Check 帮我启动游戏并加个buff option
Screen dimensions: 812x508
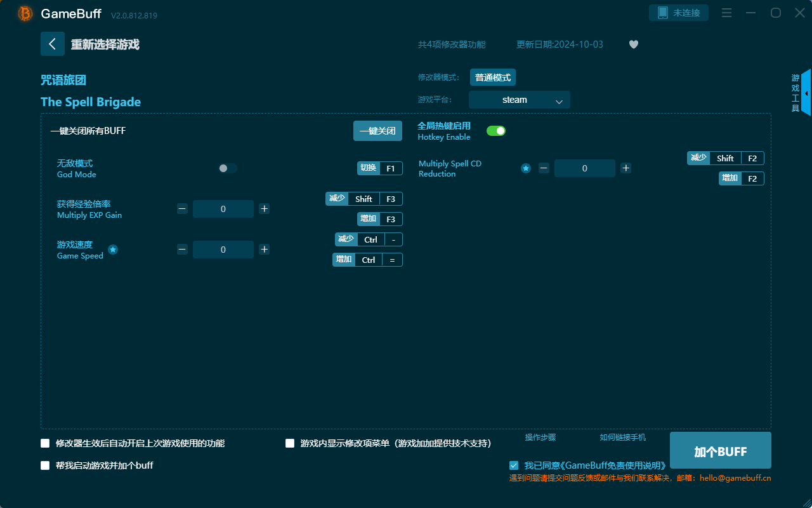45,465
